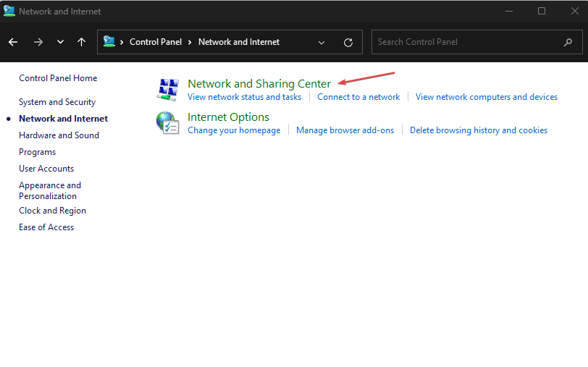This screenshot has height=367, width=588.
Task: Click the Network and Sharing Center icon
Action: click(168, 89)
